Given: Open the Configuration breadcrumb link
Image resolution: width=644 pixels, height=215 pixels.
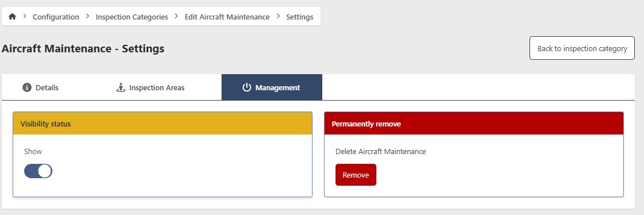Looking at the screenshot, I should pyautogui.click(x=56, y=17).
